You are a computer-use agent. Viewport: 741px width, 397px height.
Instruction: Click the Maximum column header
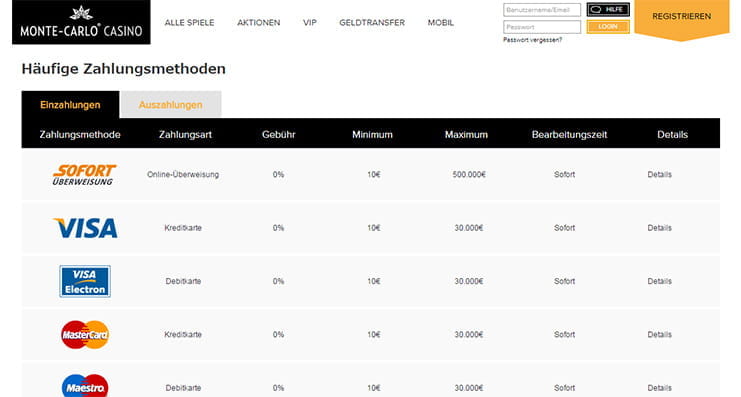tap(466, 135)
